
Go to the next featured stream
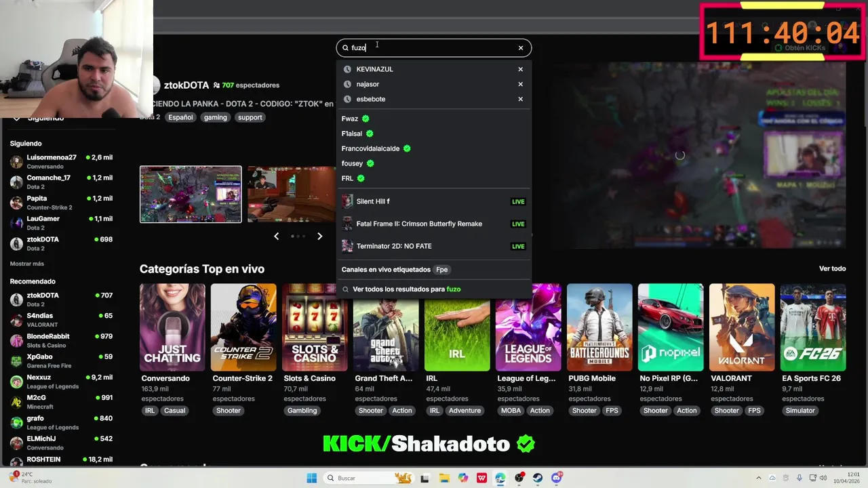[320, 236]
